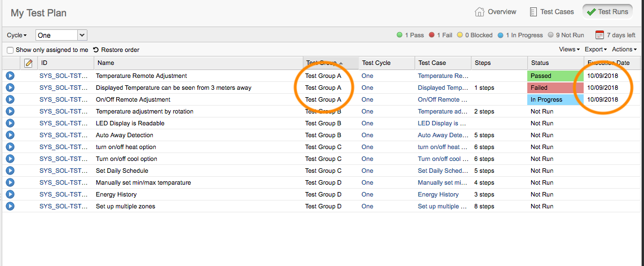Click the Steps column header
This screenshot has width=644, height=266.
[499, 63]
